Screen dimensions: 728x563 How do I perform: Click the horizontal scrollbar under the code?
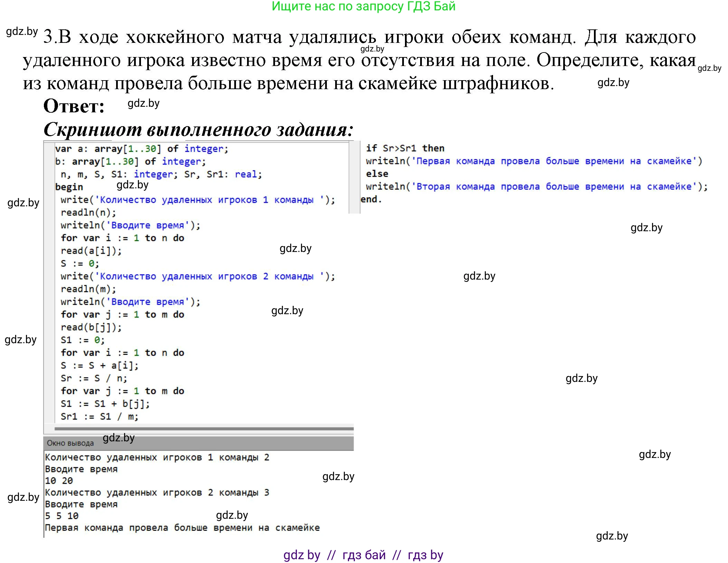click(x=204, y=429)
